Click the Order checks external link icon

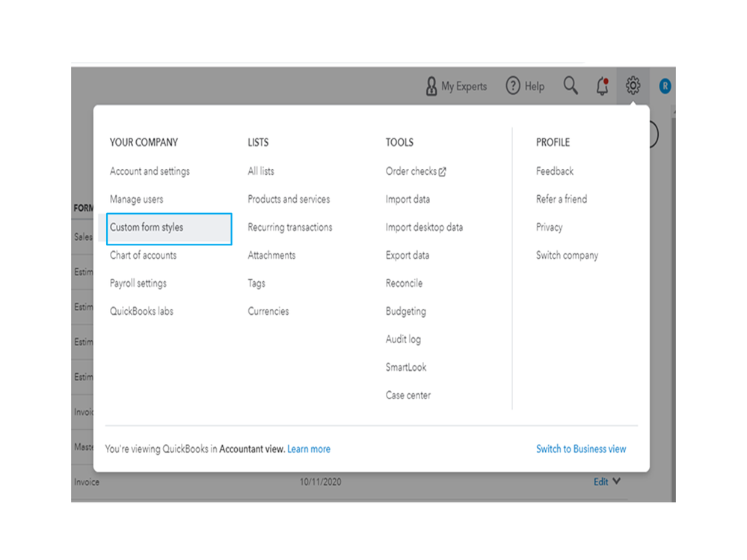[442, 172]
